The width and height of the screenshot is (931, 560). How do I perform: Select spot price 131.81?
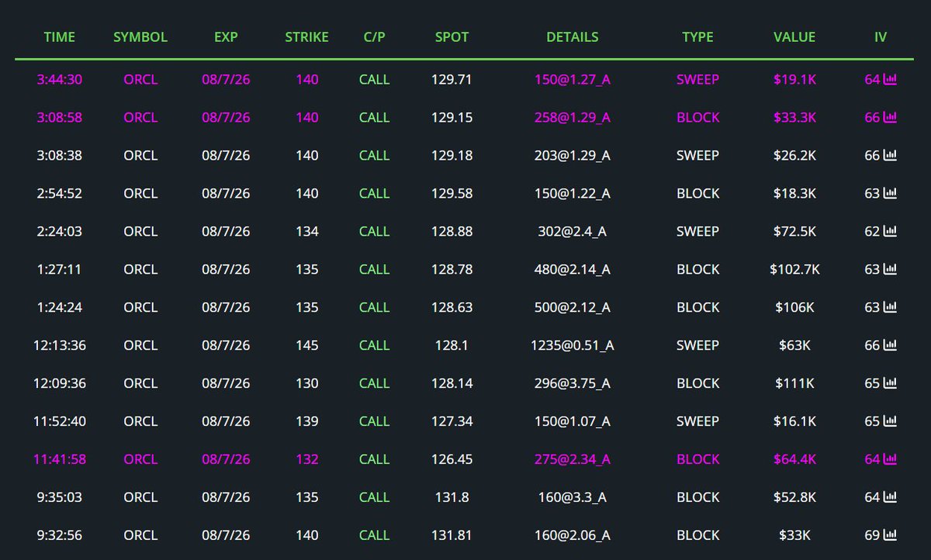(x=452, y=535)
